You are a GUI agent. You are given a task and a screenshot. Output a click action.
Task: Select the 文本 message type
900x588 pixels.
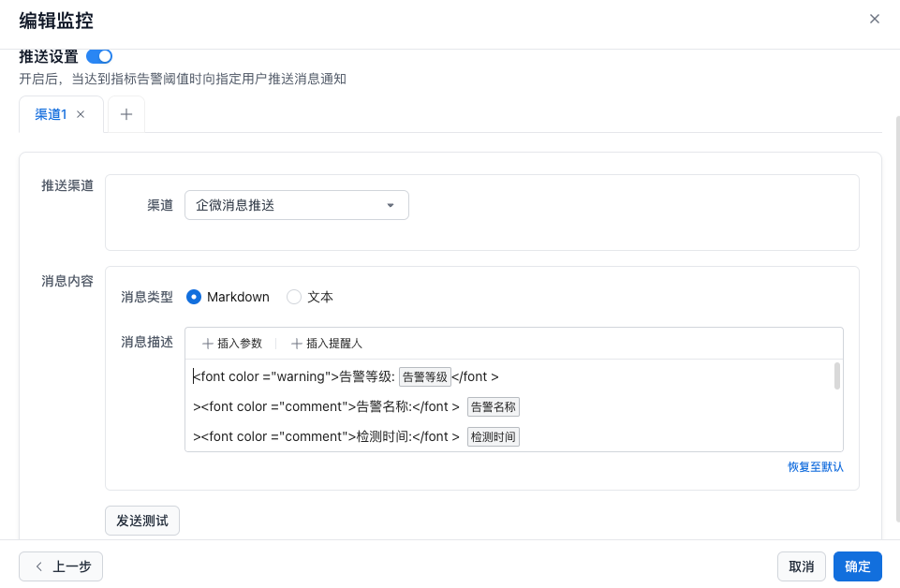point(294,297)
